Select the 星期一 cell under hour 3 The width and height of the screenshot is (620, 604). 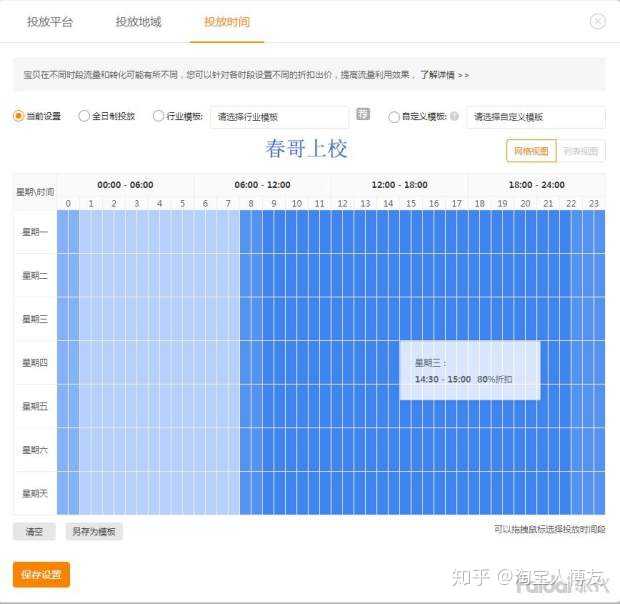[137, 232]
